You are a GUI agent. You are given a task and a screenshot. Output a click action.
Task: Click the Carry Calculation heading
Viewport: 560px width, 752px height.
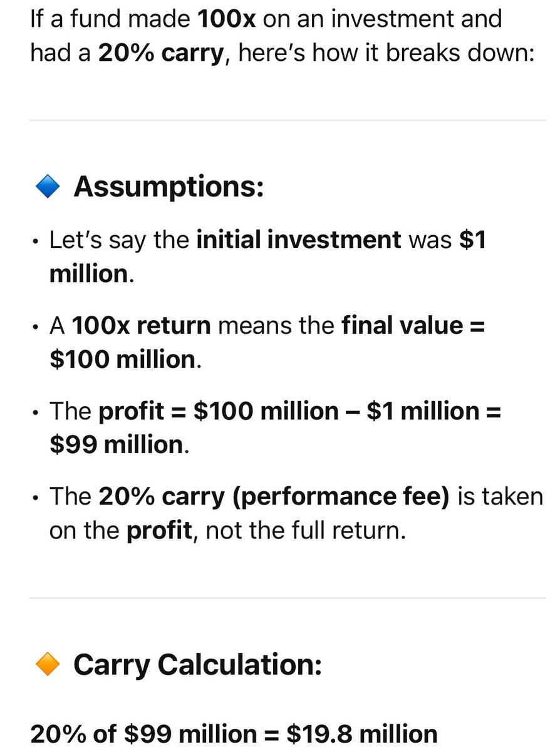pos(197,664)
